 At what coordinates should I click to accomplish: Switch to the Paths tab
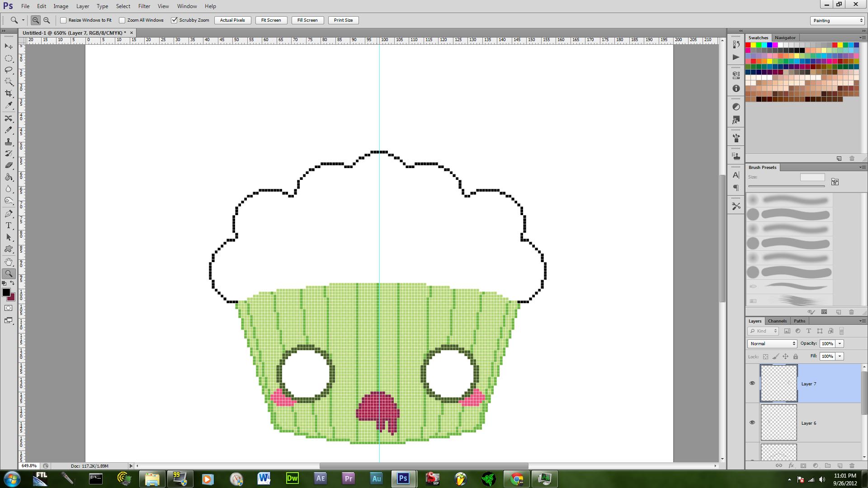[799, 321]
